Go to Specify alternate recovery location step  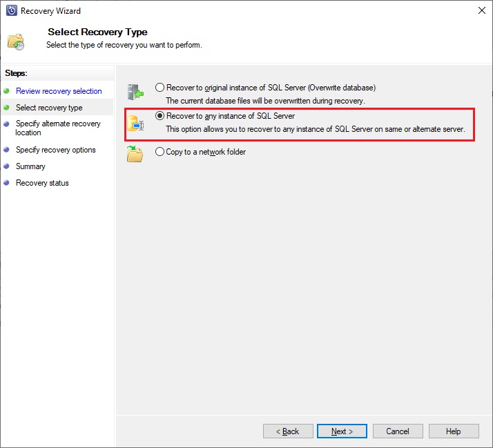tap(58, 128)
